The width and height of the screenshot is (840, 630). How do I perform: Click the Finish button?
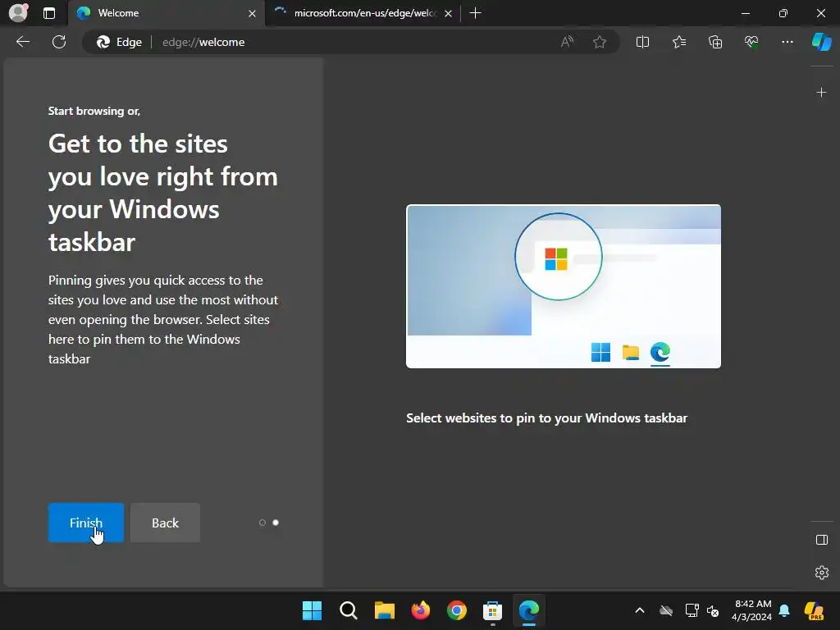pos(85,523)
